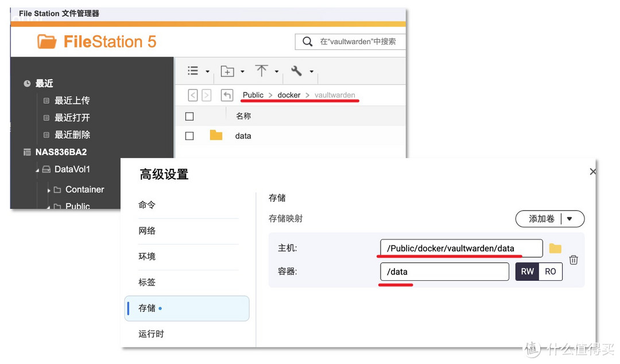The image size is (620, 364).
Task: Switch to the 网络 settings tab
Action: 147,231
